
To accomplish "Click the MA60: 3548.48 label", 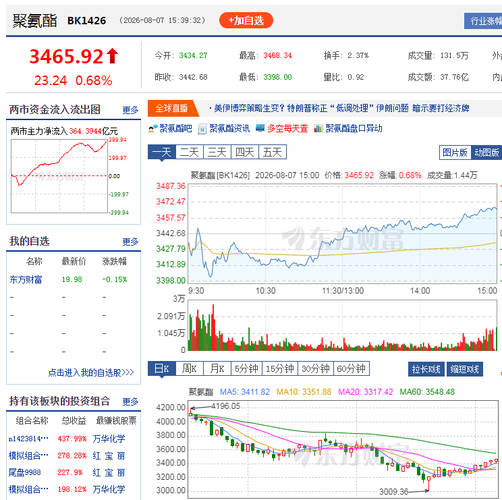I will 427,392.
